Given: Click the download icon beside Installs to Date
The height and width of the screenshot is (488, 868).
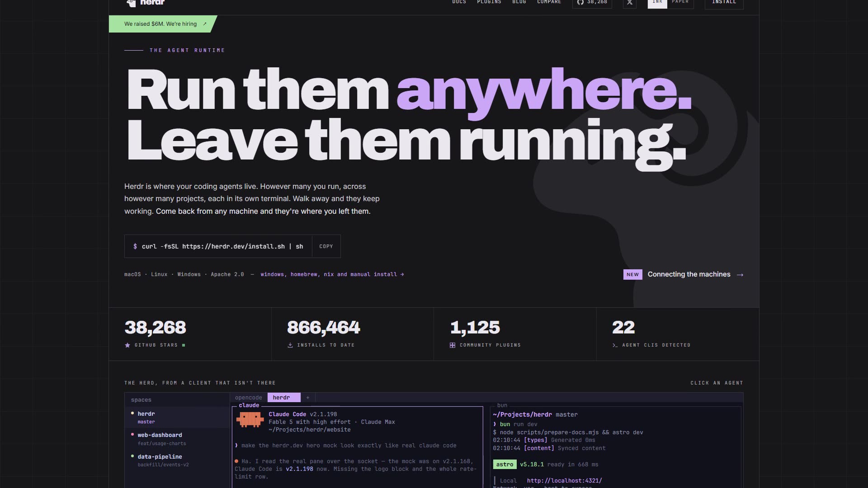Looking at the screenshot, I should pos(290,345).
